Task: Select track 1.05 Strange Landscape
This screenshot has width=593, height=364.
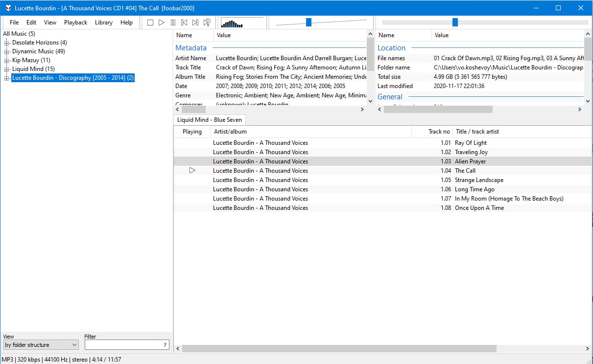Action: 382,180
